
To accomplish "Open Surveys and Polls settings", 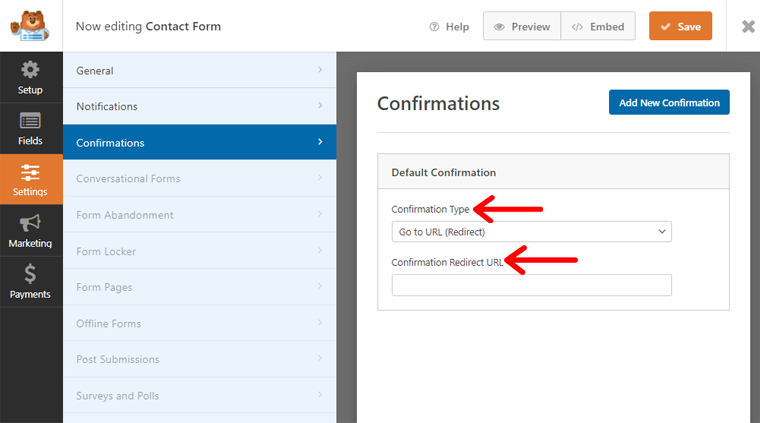I will pos(199,396).
